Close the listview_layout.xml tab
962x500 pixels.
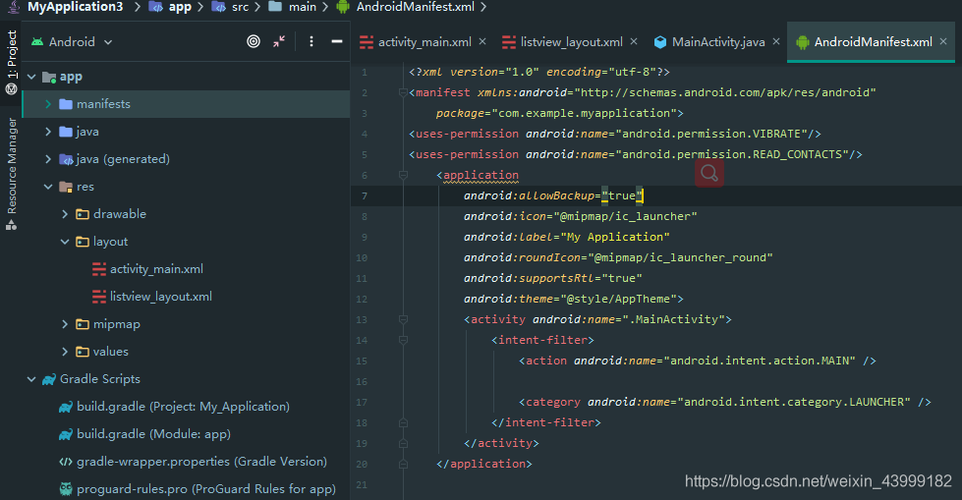(x=634, y=41)
